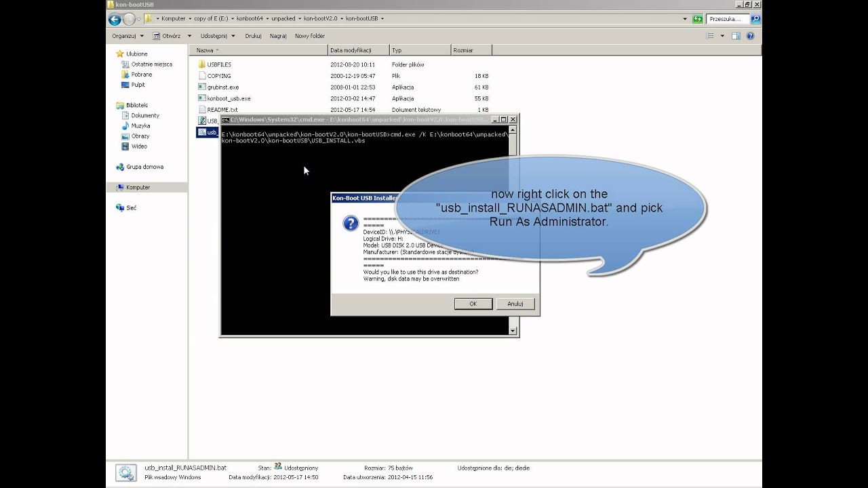868x488 pixels.
Task: Refresh the folder with the green refresh icon
Action: click(697, 19)
